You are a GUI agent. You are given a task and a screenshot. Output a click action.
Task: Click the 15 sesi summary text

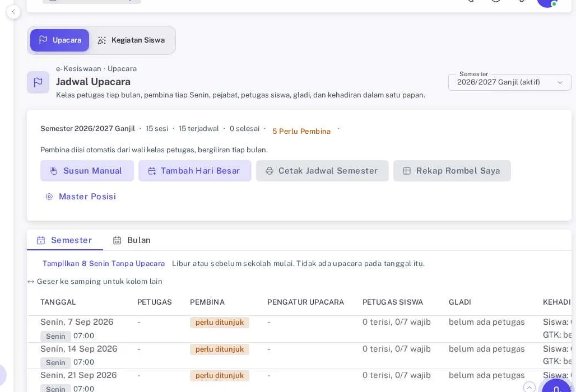[157, 129]
